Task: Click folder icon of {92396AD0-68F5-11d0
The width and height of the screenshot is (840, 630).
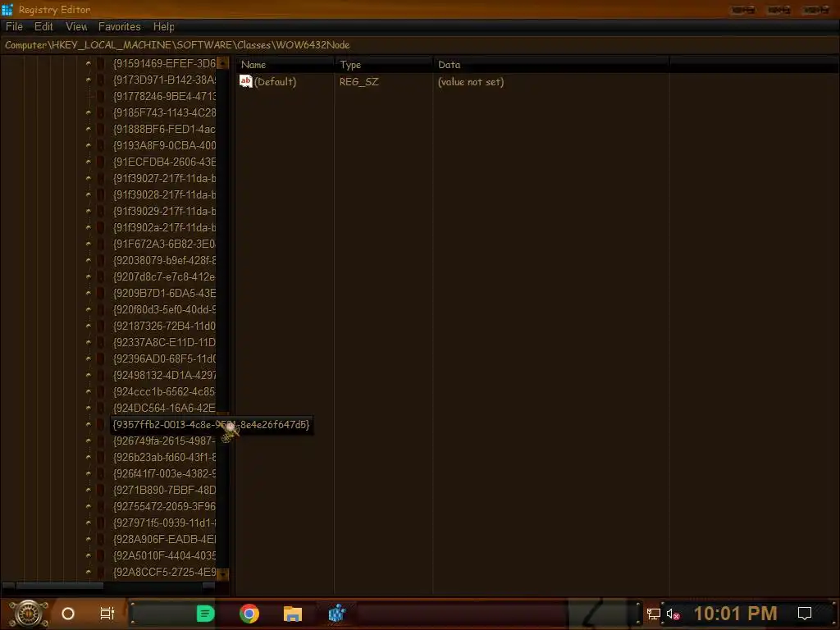Action: point(101,359)
